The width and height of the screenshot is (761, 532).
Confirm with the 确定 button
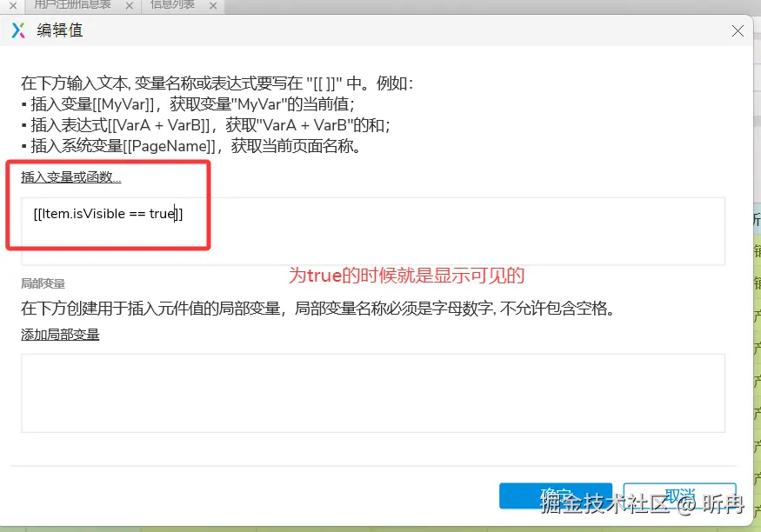[555, 495]
